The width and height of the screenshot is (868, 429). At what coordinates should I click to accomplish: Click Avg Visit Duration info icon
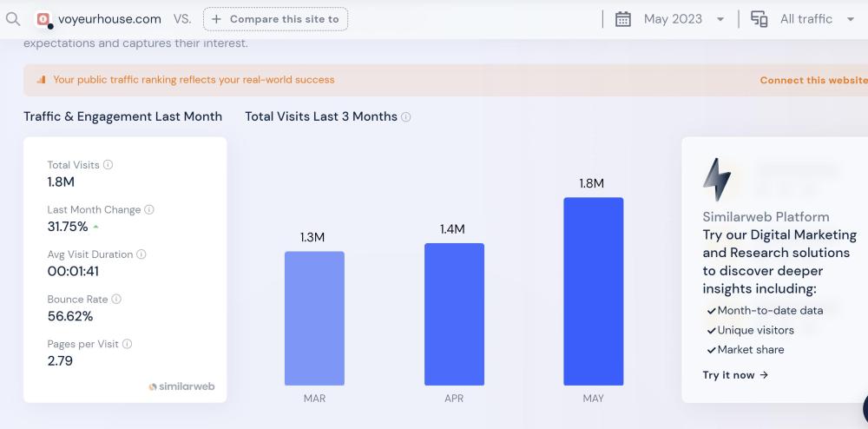pos(141,254)
